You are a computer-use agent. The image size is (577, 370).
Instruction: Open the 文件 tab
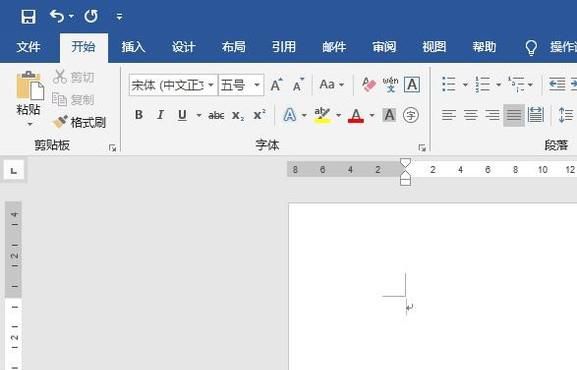coord(28,47)
